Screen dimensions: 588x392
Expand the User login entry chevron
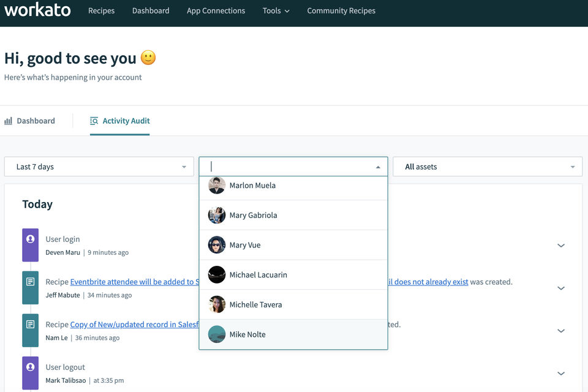coord(561,246)
